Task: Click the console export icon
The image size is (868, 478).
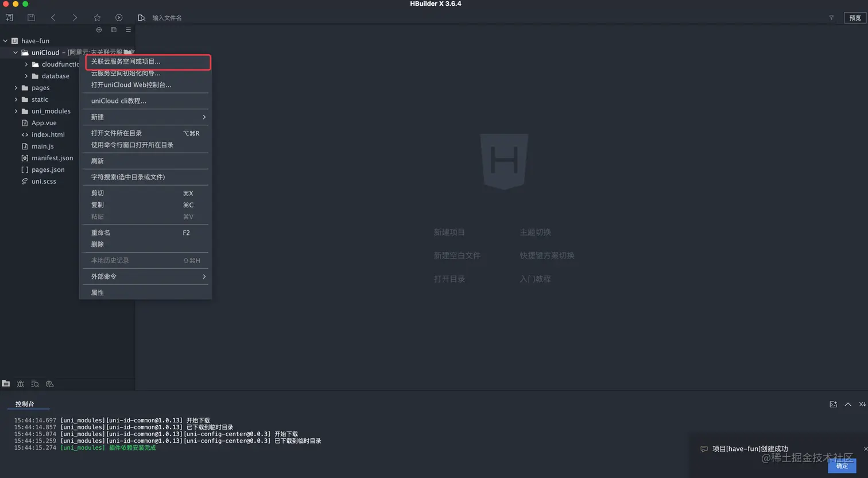Action: pos(833,404)
